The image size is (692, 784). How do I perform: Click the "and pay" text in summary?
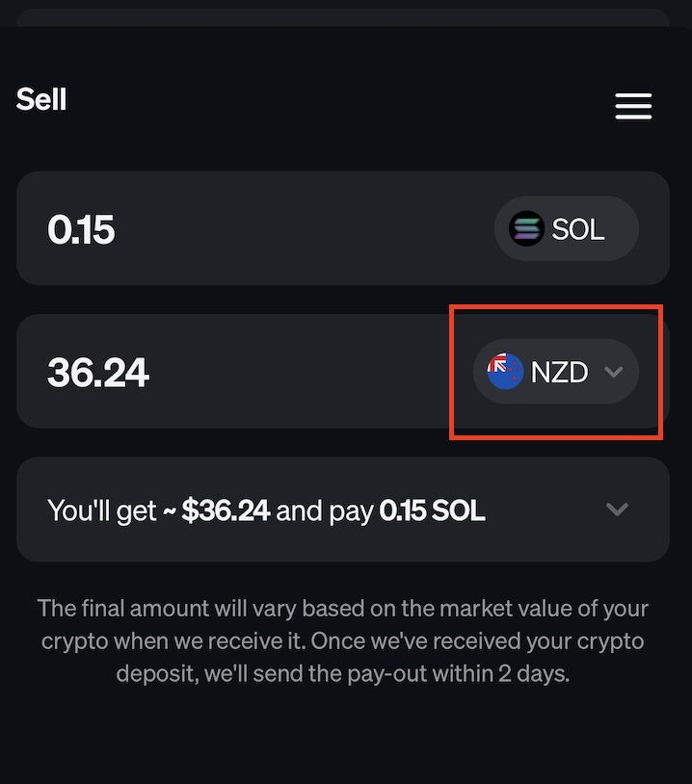[325, 510]
